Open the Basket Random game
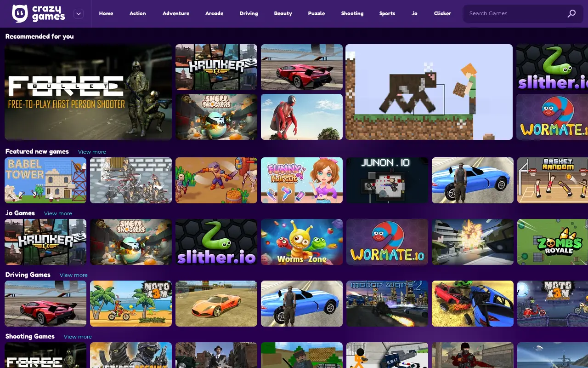This screenshot has width=588, height=368. click(553, 180)
